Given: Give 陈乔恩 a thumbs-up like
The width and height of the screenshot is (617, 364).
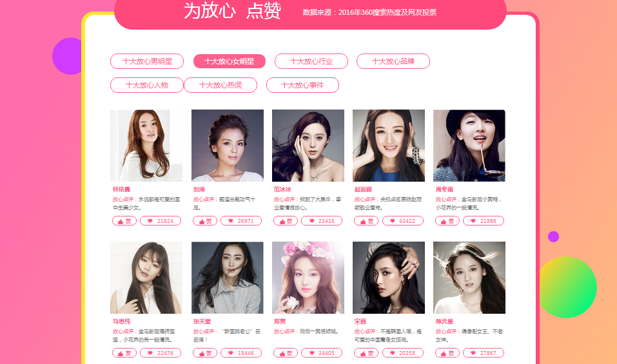Looking at the screenshot, I should click(x=447, y=353).
